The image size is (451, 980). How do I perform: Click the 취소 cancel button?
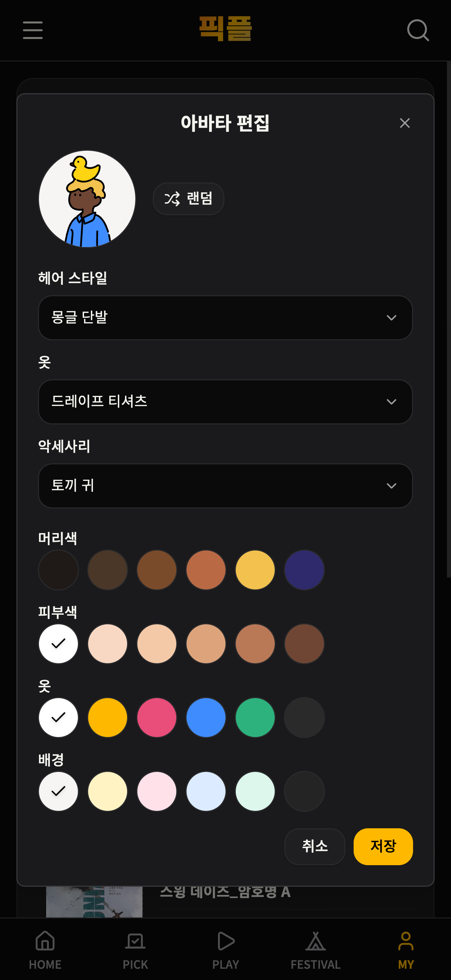(315, 846)
